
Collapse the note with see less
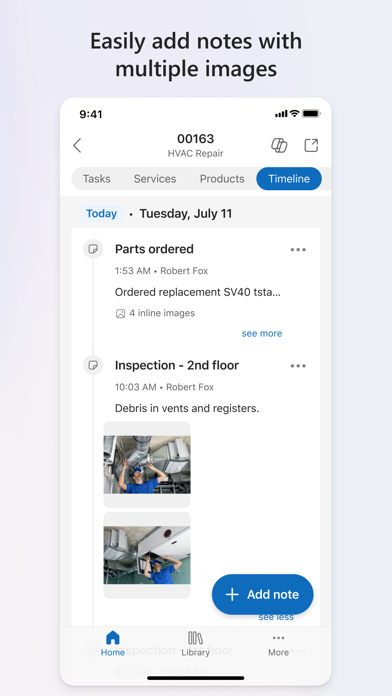click(276, 617)
